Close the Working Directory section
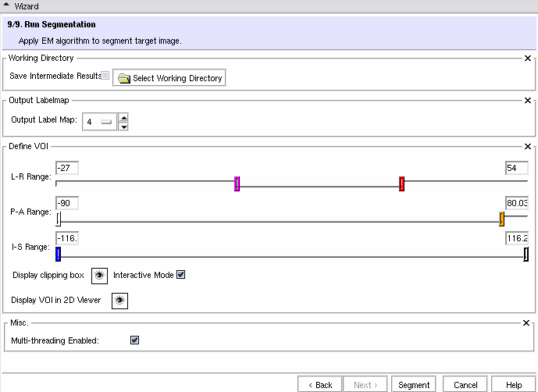The width and height of the screenshot is (538, 392). [x=527, y=58]
